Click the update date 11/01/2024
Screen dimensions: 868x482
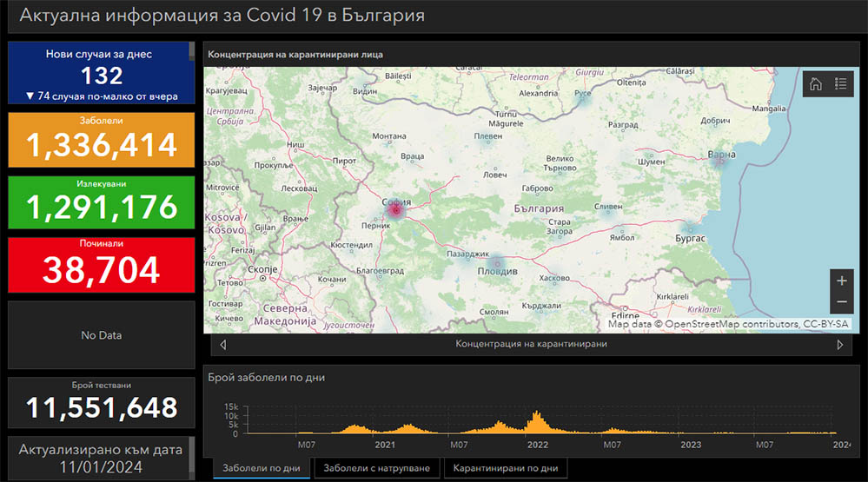pyautogui.click(x=101, y=467)
